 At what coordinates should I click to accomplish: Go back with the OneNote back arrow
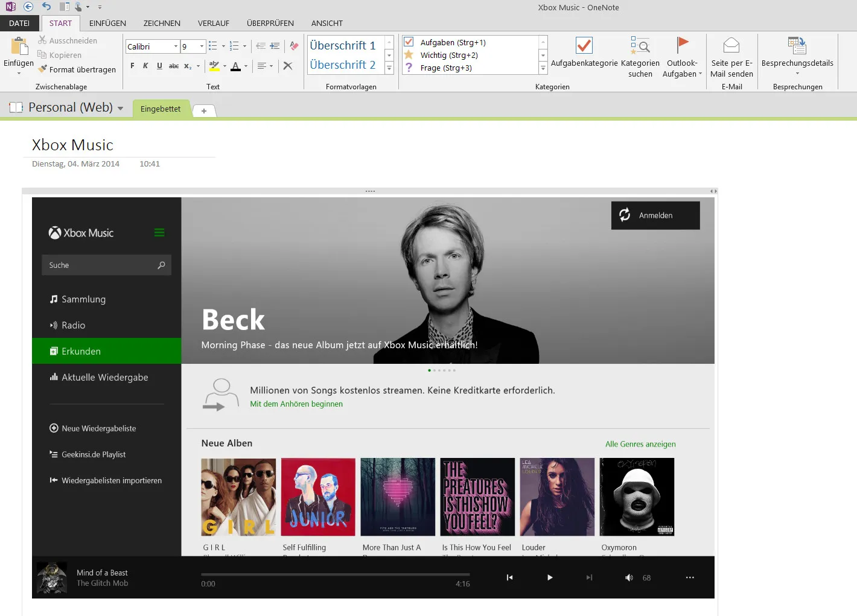[x=28, y=7]
